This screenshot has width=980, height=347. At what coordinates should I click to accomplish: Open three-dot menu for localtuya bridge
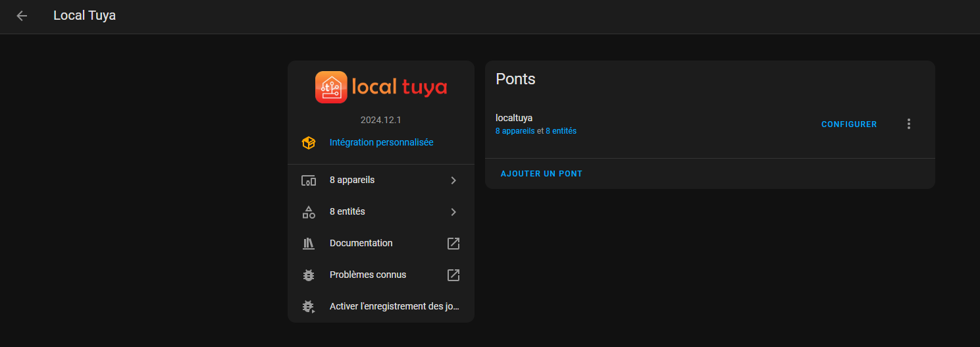point(909,124)
